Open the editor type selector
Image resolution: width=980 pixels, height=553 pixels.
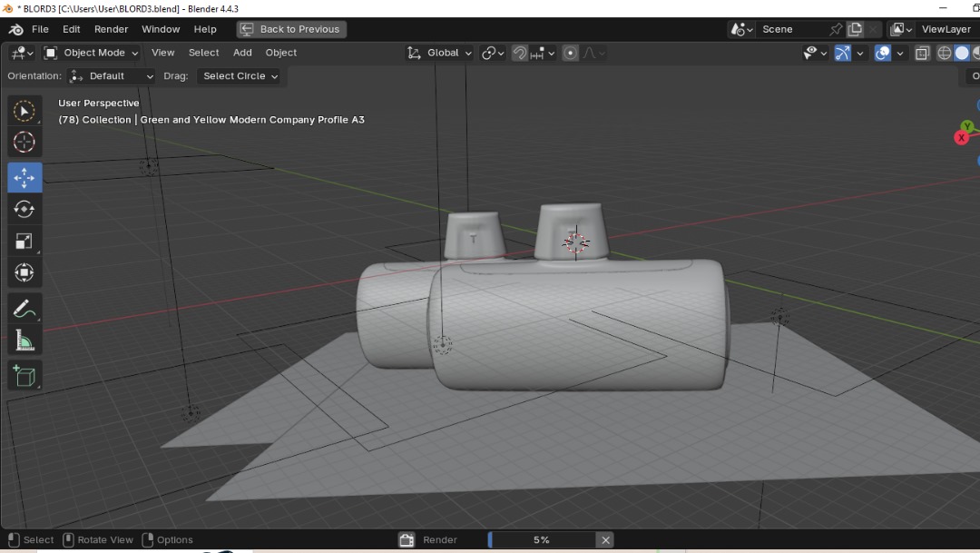coord(21,54)
